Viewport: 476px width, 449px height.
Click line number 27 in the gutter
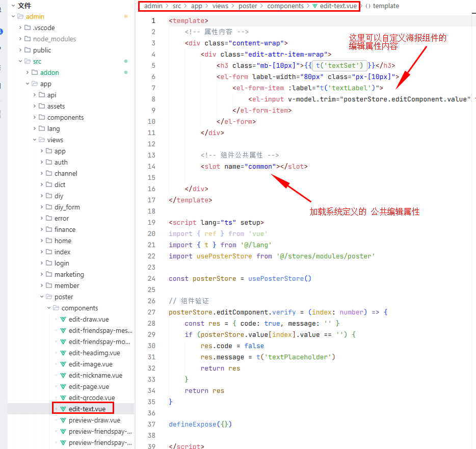pyautogui.click(x=151, y=312)
